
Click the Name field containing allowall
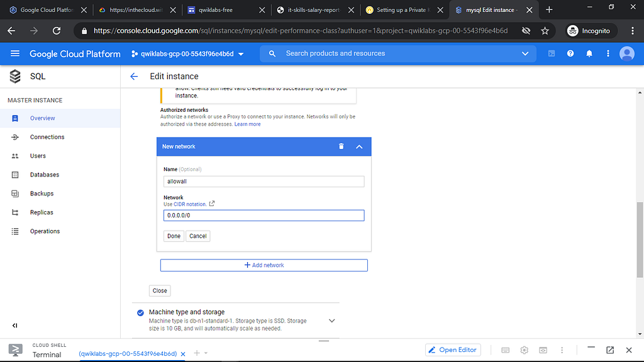pos(264,182)
